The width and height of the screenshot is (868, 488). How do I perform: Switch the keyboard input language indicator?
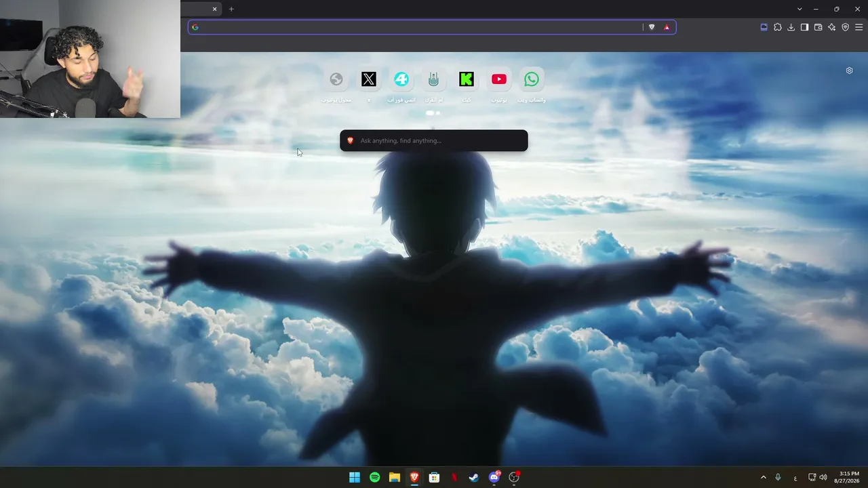[795, 478]
